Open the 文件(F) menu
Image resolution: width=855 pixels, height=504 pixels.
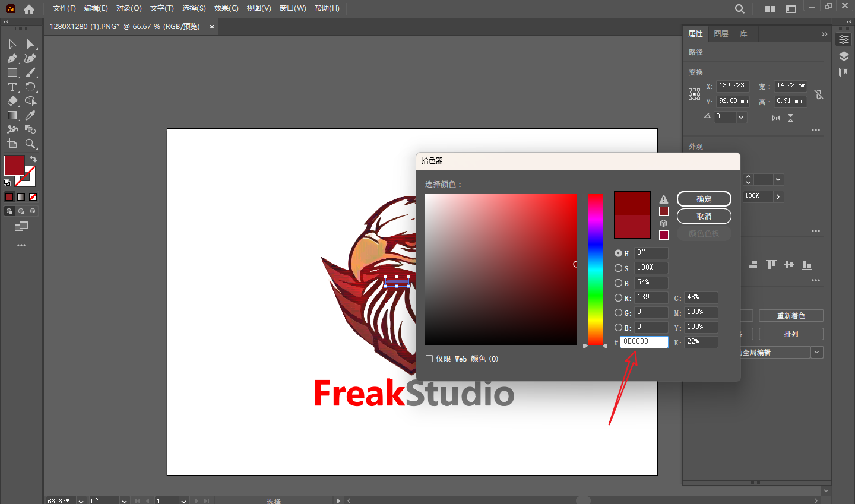tap(64, 8)
